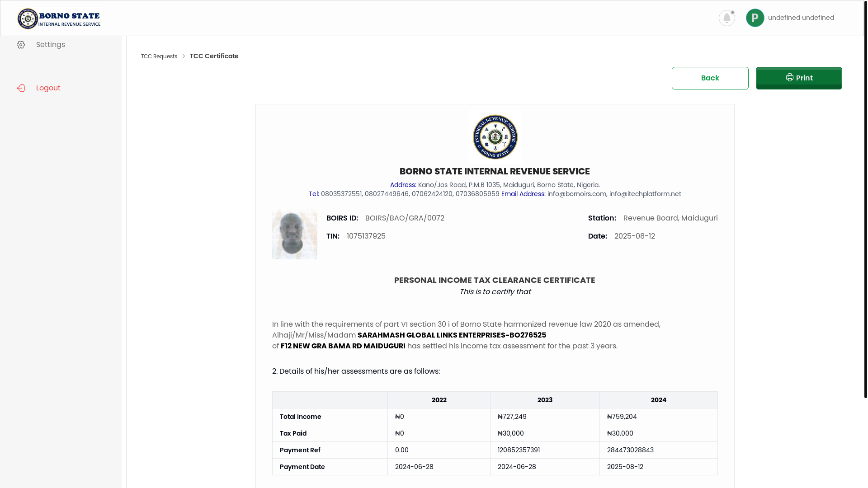This screenshot has height=488, width=868.
Task: Click the BOIRS ID value BOIRS/BAO/GRA/0072
Action: pos(405,218)
